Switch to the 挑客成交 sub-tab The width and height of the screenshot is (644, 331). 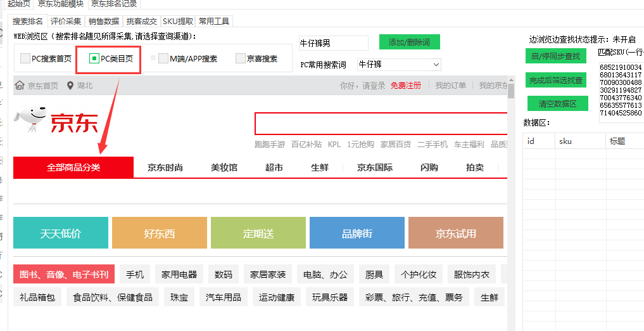pos(142,22)
